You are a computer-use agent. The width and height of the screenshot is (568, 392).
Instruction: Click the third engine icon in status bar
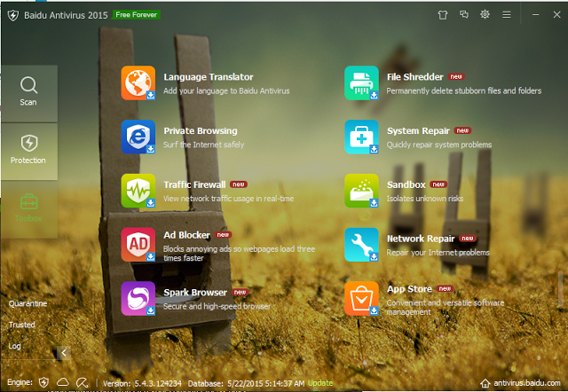click(83, 382)
